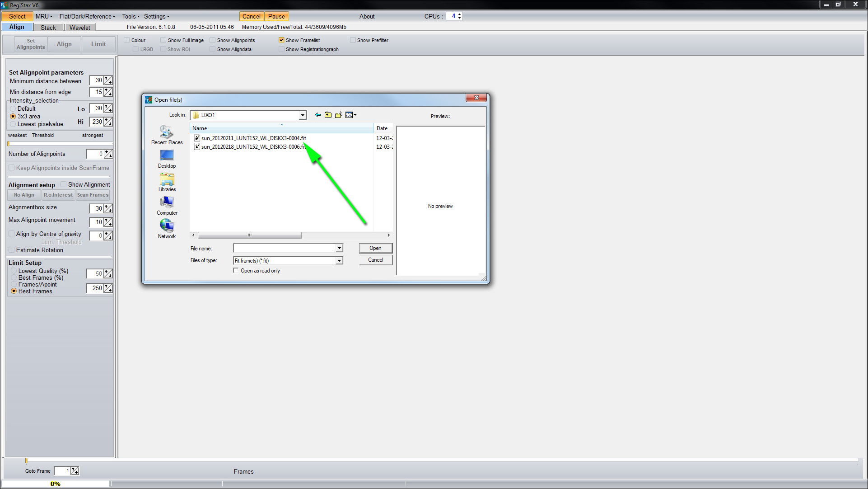The height and width of the screenshot is (489, 868).
Task: Go to the Desktop location icon
Action: 167,159
